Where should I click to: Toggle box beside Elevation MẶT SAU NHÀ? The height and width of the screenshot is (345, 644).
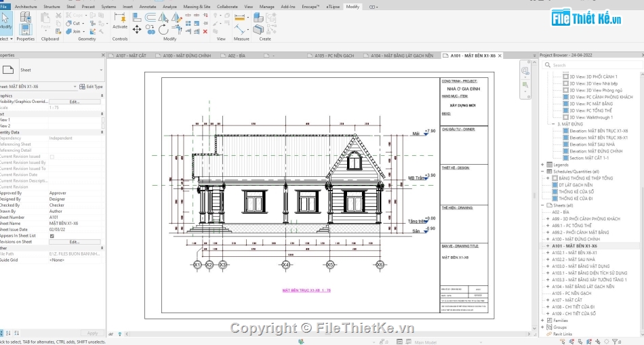565,144
